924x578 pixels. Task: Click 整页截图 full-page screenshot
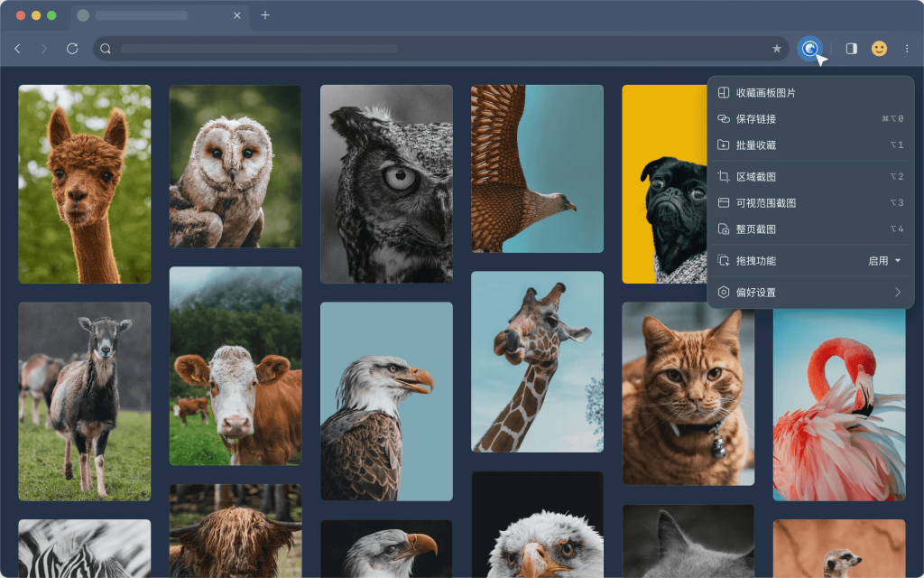[755, 229]
